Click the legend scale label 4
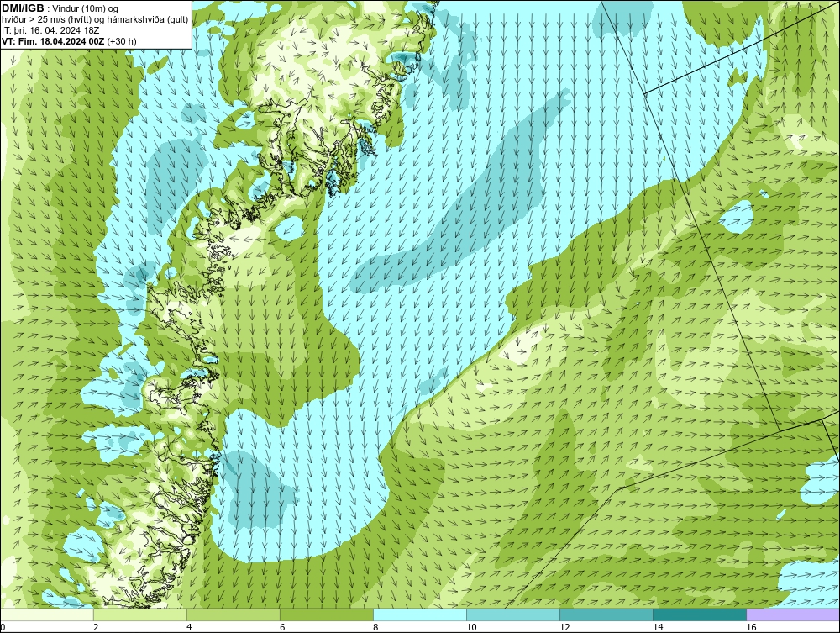The height and width of the screenshot is (633, 840). coord(189,627)
